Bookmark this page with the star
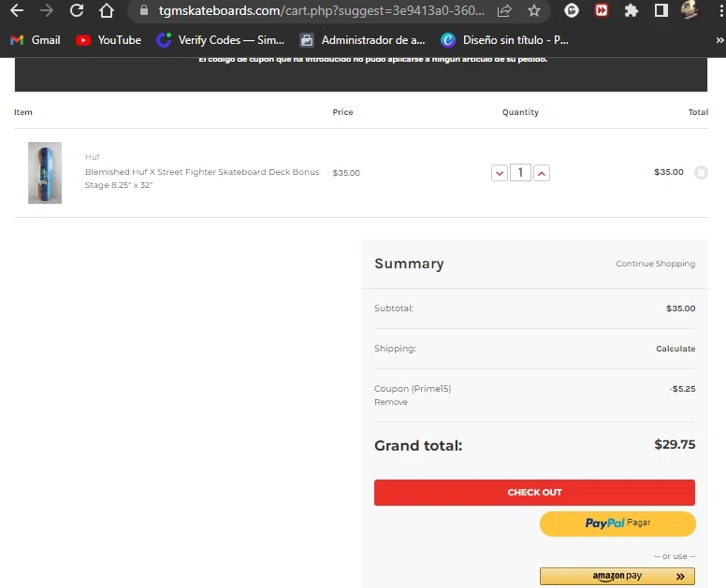The image size is (726, 588). tap(534, 10)
